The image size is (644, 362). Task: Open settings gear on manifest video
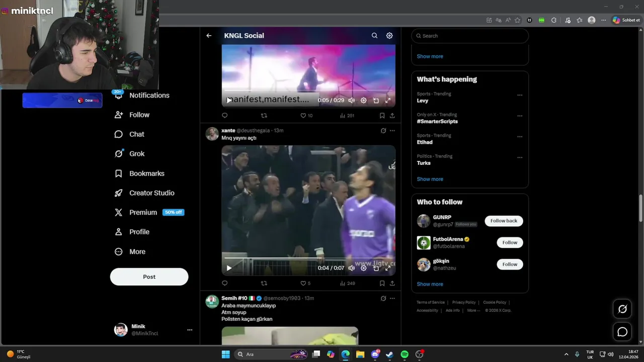pos(364,100)
